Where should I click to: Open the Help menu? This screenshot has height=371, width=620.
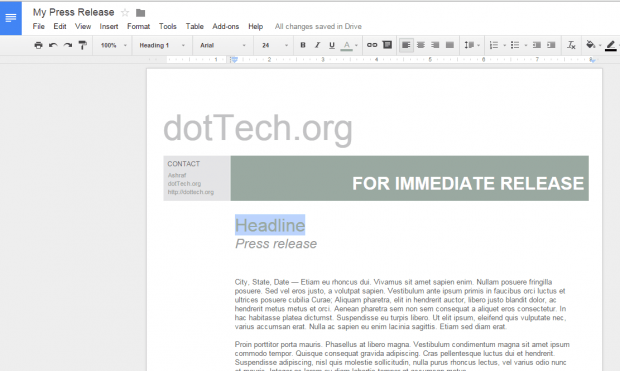click(x=255, y=26)
